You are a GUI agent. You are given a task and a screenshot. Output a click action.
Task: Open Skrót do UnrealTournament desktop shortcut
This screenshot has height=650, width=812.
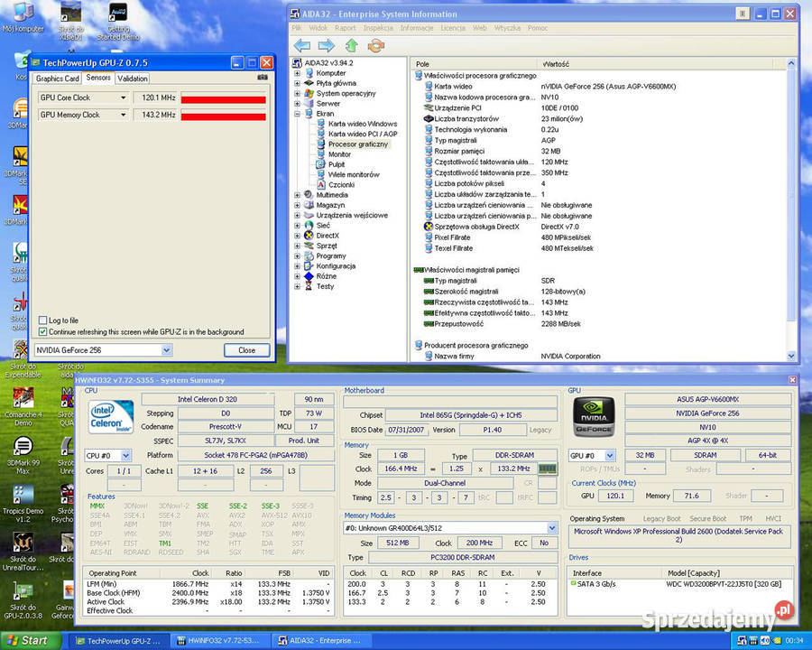click(23, 551)
